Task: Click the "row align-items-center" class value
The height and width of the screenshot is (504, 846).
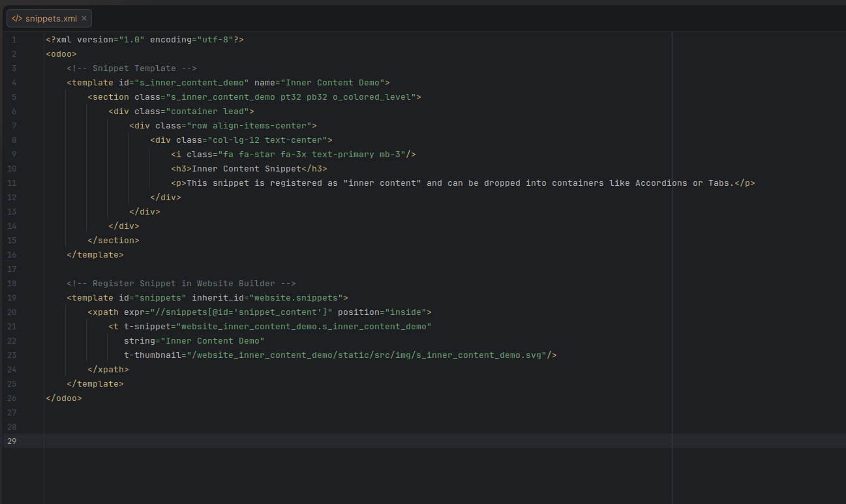Action: (x=249, y=126)
